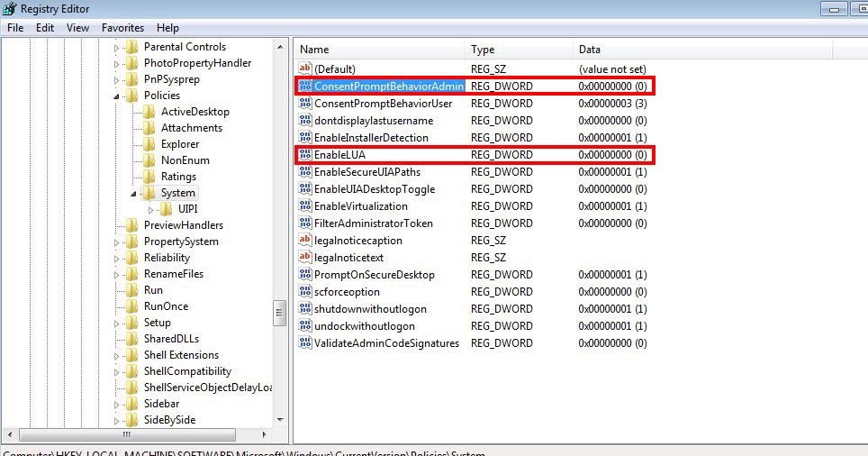Click the Attachments folder icon
This screenshot has height=456, width=868.
(x=149, y=128)
